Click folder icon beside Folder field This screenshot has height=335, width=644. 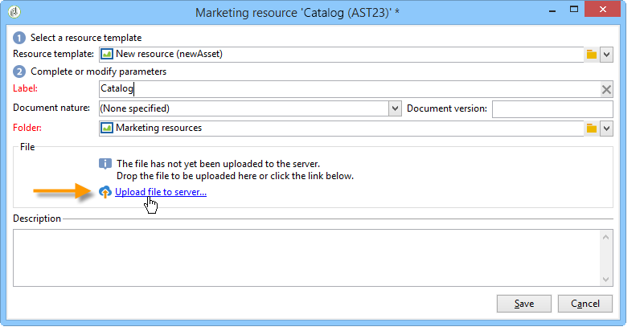[x=592, y=128]
